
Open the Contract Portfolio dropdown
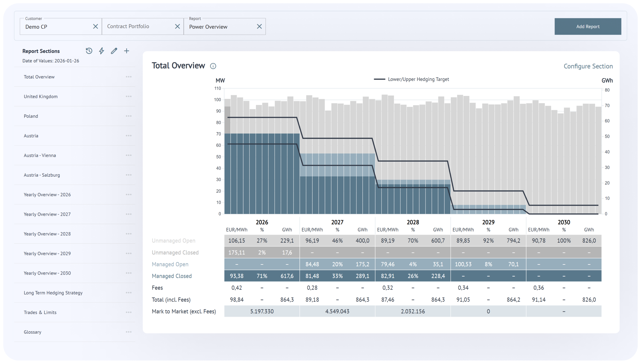(x=137, y=27)
